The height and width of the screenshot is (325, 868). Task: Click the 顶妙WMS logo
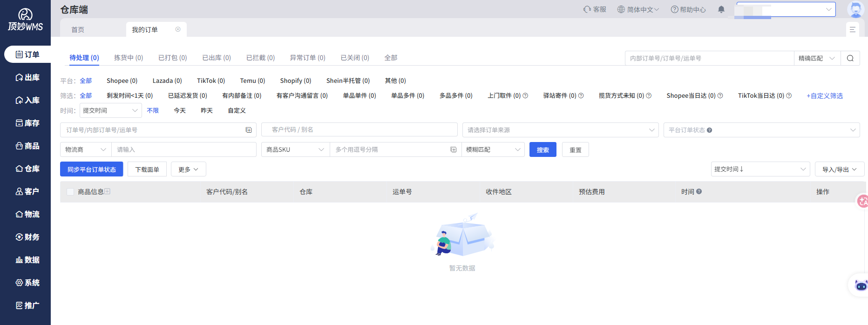click(25, 20)
